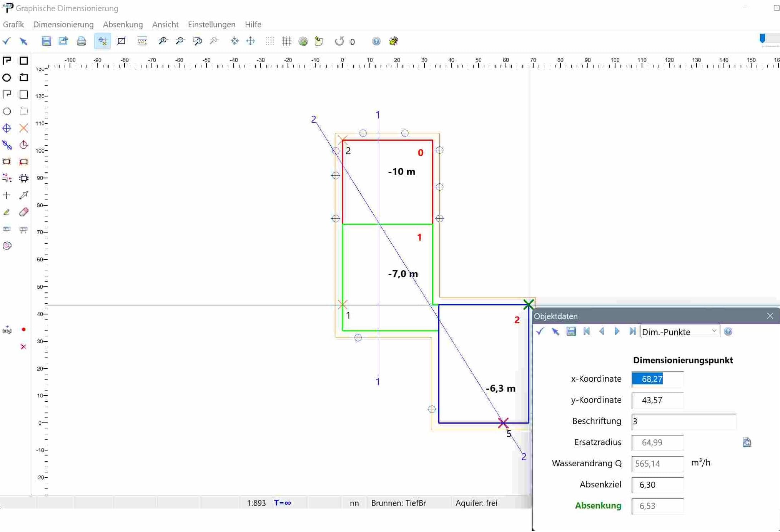Click the rotate counter icon in toolbar
This screenshot has height=532, width=780.
click(x=339, y=41)
